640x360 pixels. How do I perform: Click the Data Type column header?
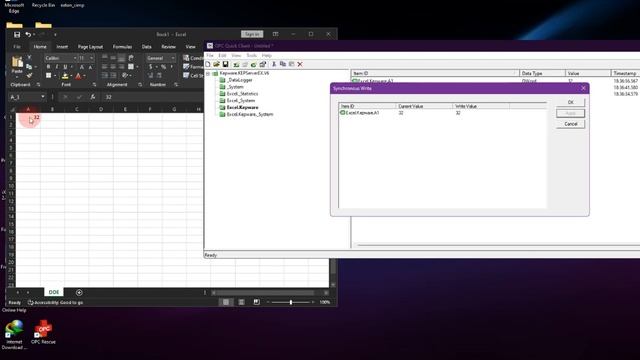click(x=542, y=73)
